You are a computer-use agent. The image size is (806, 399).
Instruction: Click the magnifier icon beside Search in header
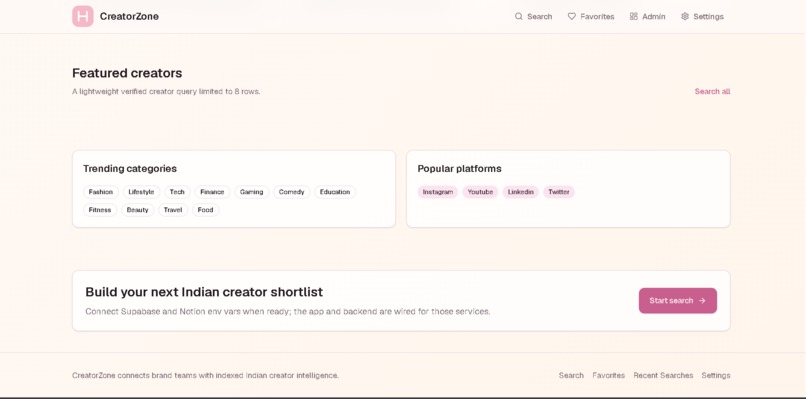[x=519, y=16]
